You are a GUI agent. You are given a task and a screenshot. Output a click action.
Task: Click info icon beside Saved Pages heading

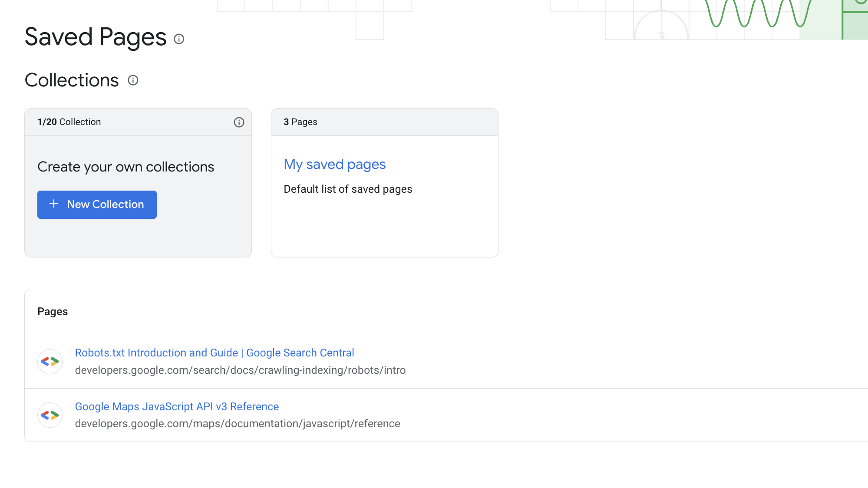coord(179,39)
